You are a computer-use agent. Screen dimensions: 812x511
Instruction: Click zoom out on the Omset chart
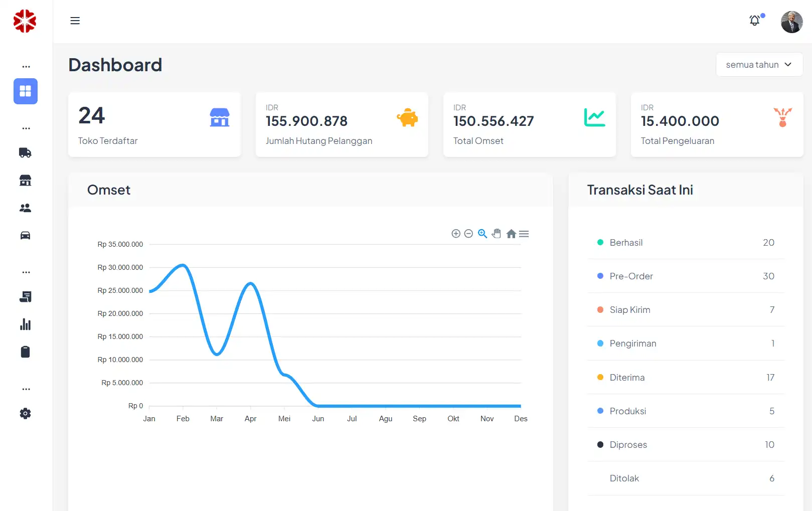click(x=468, y=233)
